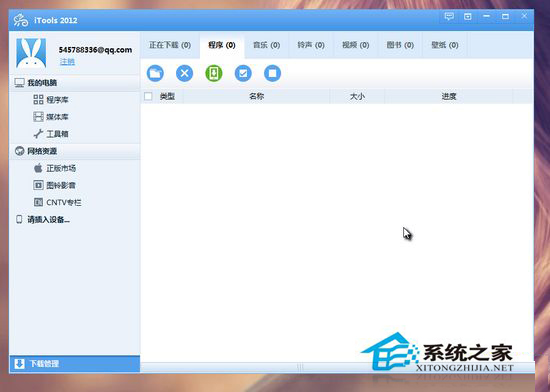Viewport: 550px width, 392px height.
Task: Click the select-all checkmark toolbar icon
Action: click(243, 73)
